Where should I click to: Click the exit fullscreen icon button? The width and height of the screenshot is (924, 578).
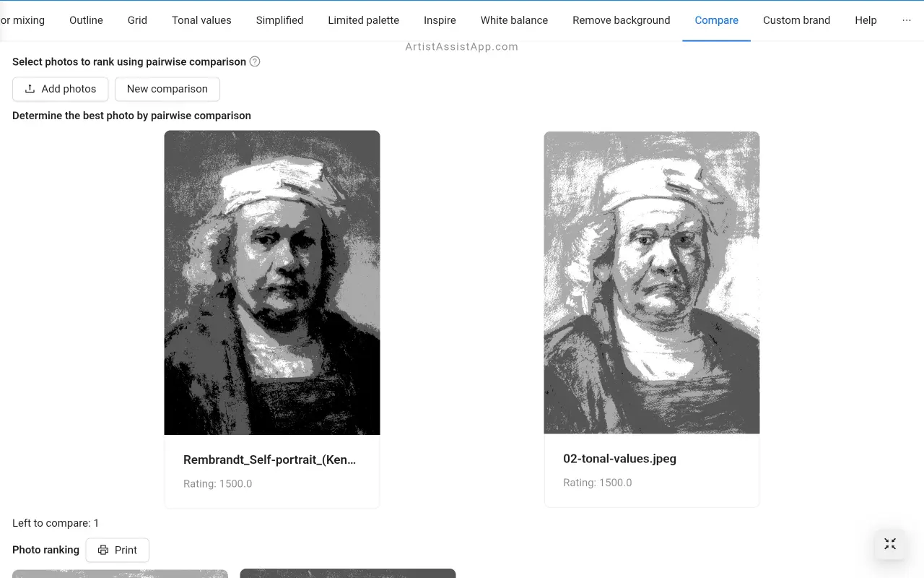889,544
